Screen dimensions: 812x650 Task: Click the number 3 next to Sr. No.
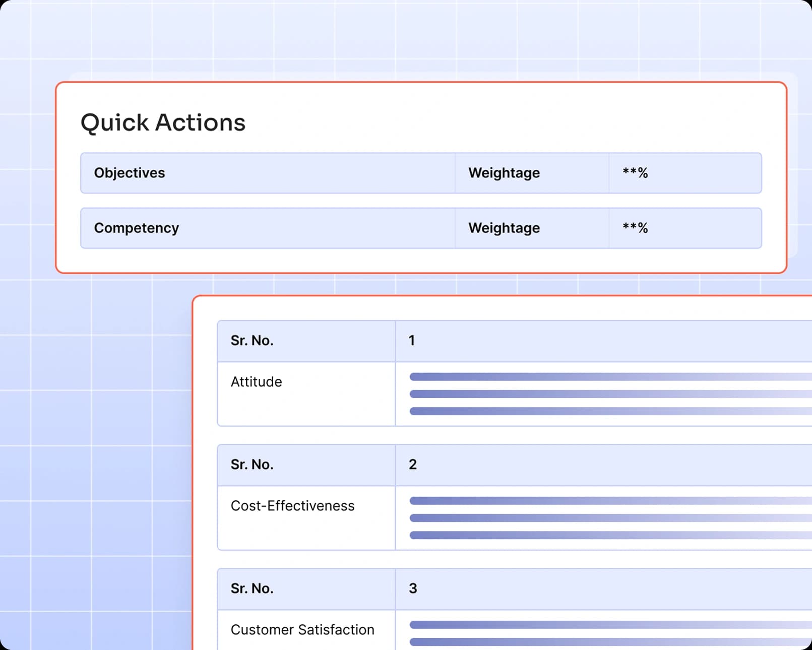[x=413, y=588]
